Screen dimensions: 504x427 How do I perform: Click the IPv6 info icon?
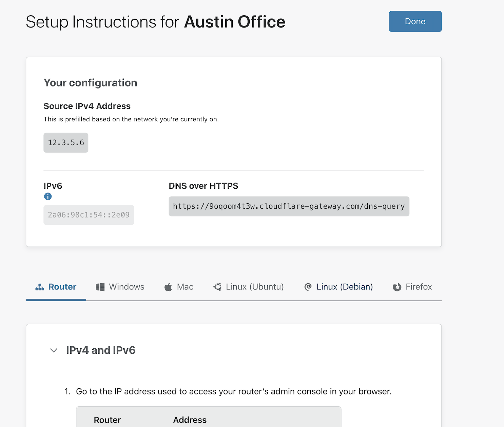point(48,196)
